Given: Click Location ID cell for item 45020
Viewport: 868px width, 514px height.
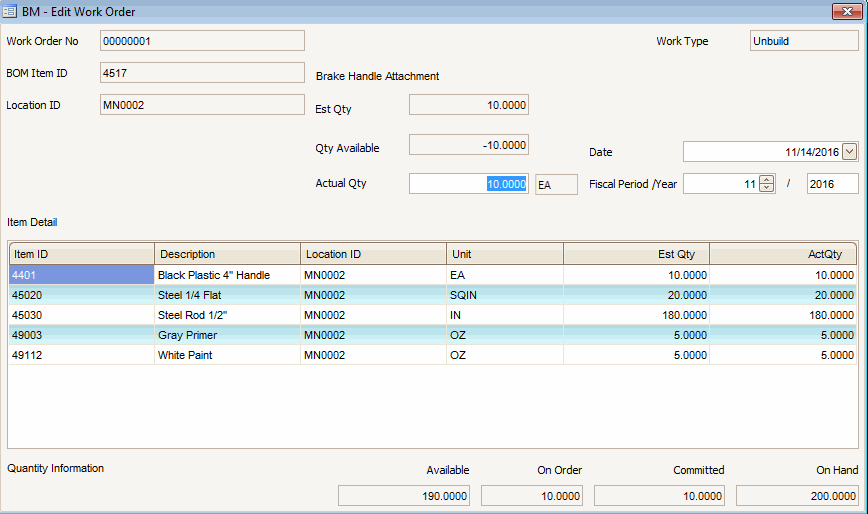Looking at the screenshot, I should click(374, 295).
